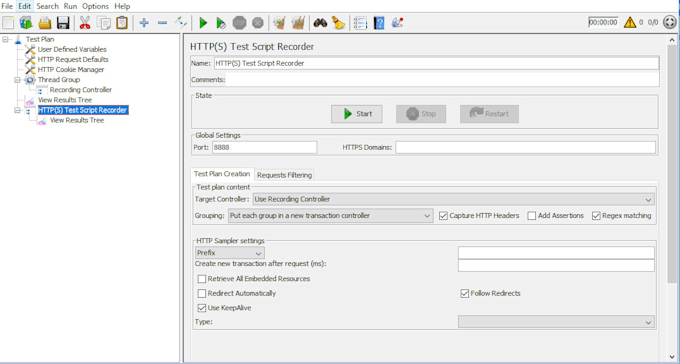Open the File menu
The image size is (680, 364).
click(7, 6)
